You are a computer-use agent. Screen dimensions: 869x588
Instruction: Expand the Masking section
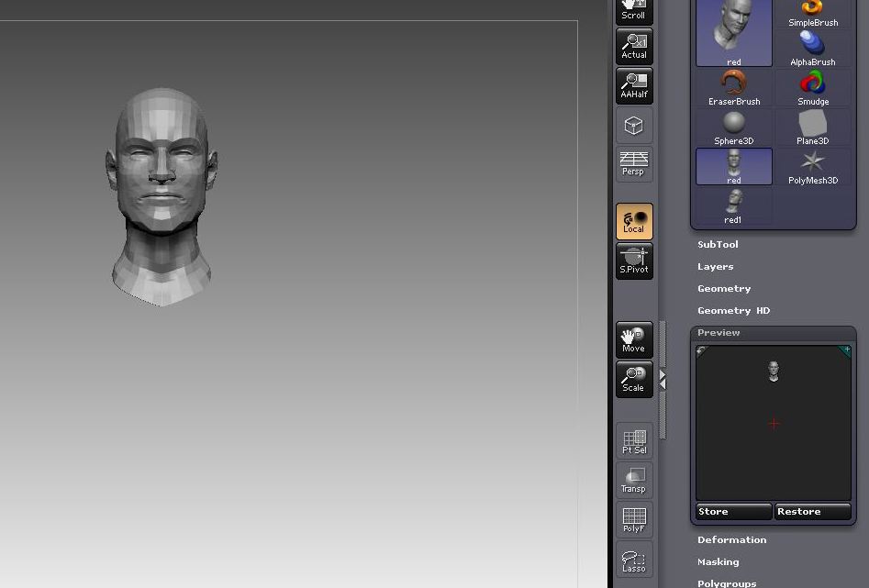click(x=719, y=562)
